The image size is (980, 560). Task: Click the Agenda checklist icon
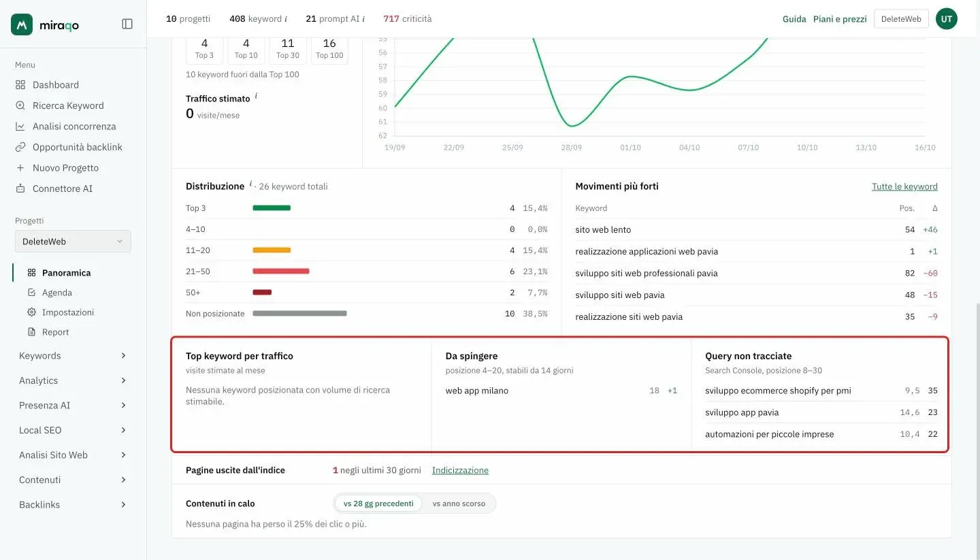(31, 293)
